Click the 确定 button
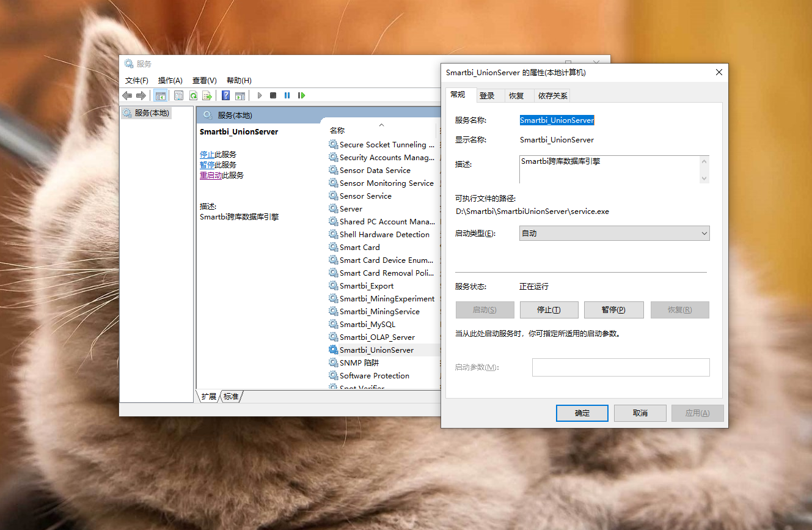This screenshot has height=530, width=812. pyautogui.click(x=582, y=413)
